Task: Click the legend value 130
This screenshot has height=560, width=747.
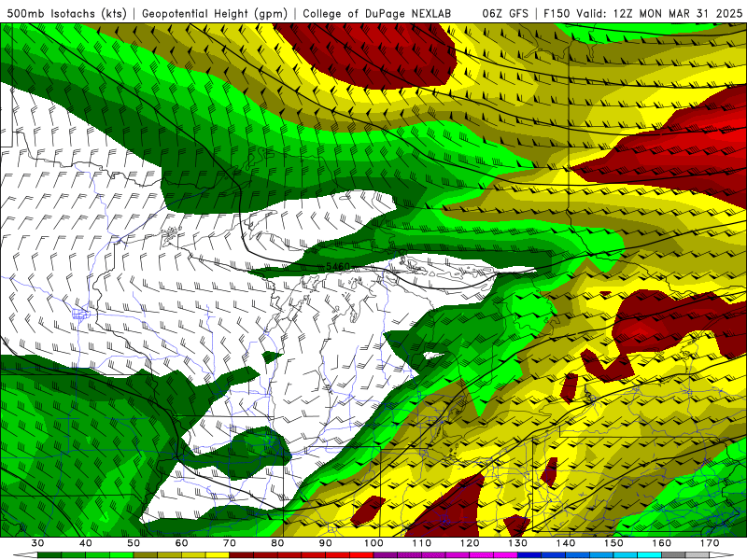Action: 518,543
